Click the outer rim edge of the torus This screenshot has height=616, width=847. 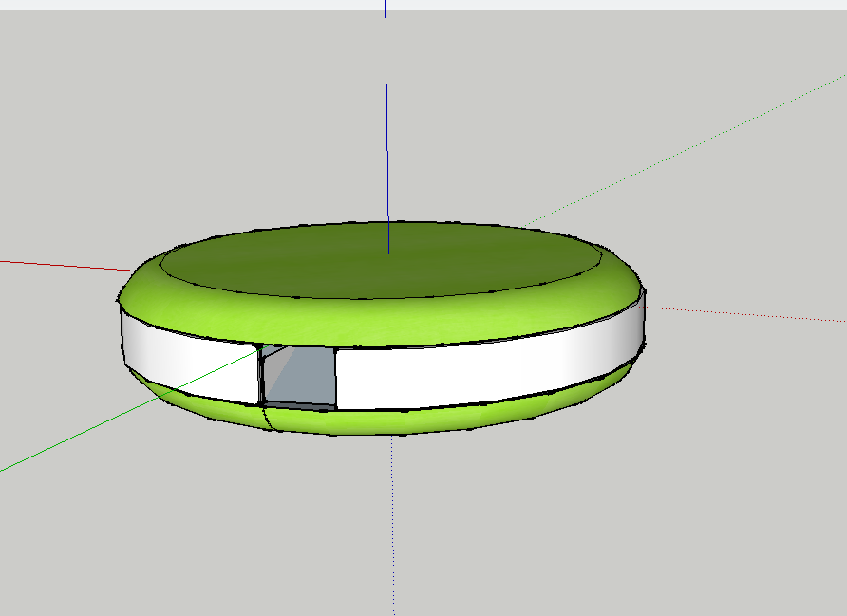(380, 219)
